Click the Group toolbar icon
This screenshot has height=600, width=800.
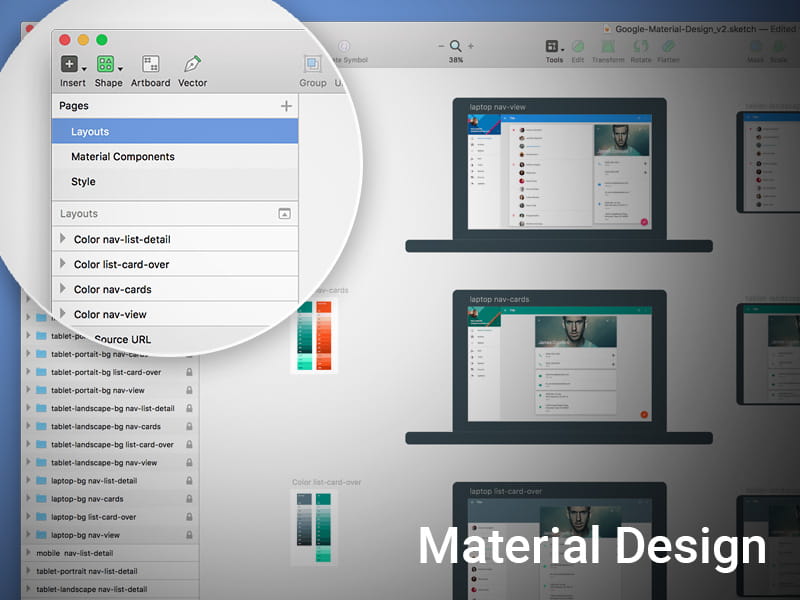click(x=313, y=65)
